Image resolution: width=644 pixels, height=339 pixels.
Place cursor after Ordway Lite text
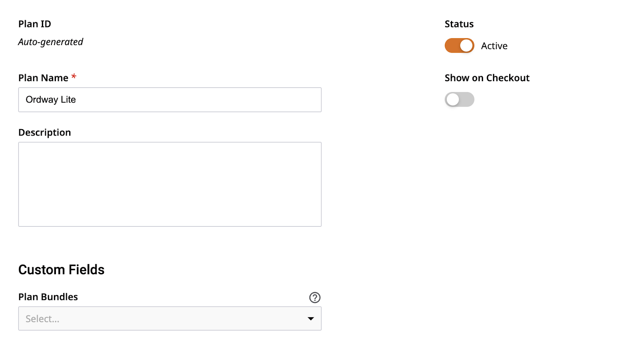coord(76,100)
